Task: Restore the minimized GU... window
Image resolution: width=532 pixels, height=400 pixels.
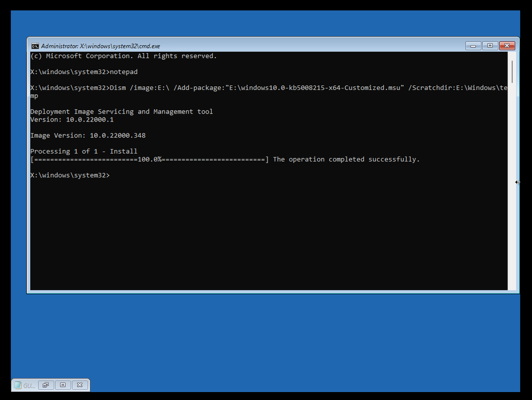Action: click(46, 384)
